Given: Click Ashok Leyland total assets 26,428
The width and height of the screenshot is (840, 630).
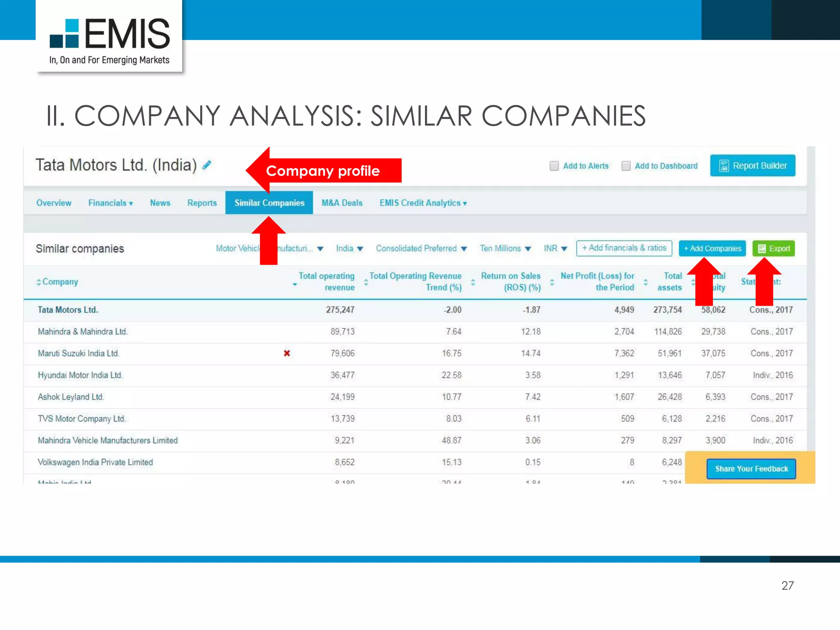Looking at the screenshot, I should tap(670, 397).
